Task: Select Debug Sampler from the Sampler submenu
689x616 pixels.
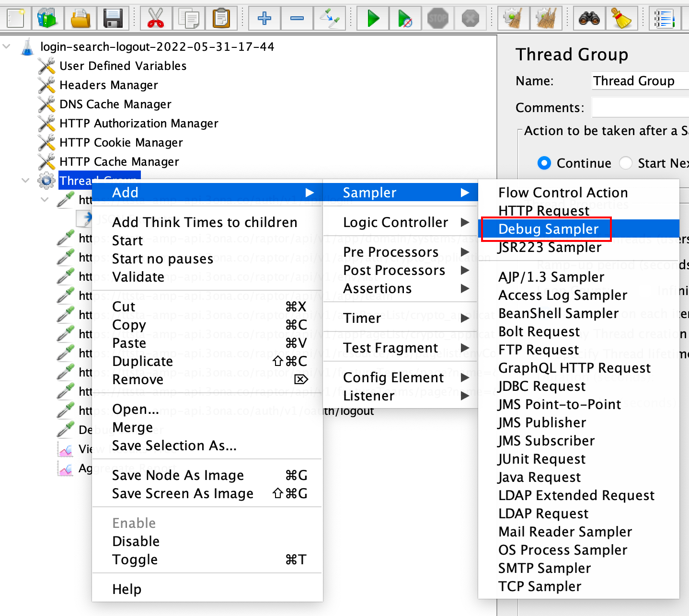Action: (548, 229)
